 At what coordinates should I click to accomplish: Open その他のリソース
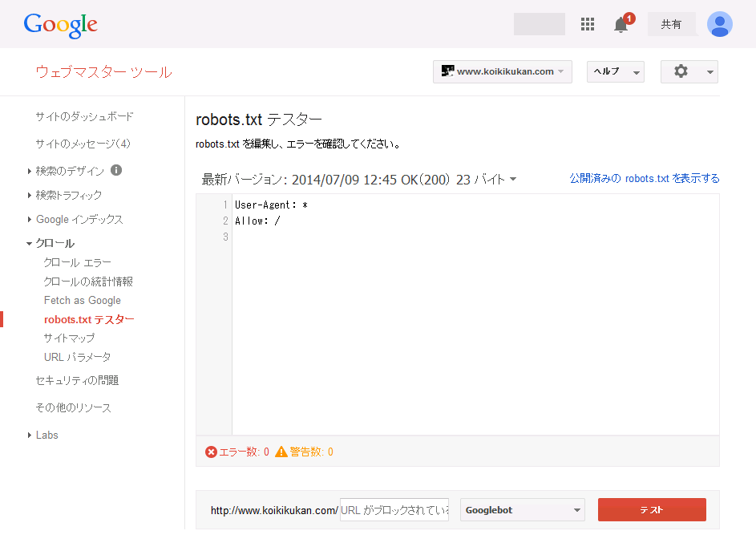[73, 407]
